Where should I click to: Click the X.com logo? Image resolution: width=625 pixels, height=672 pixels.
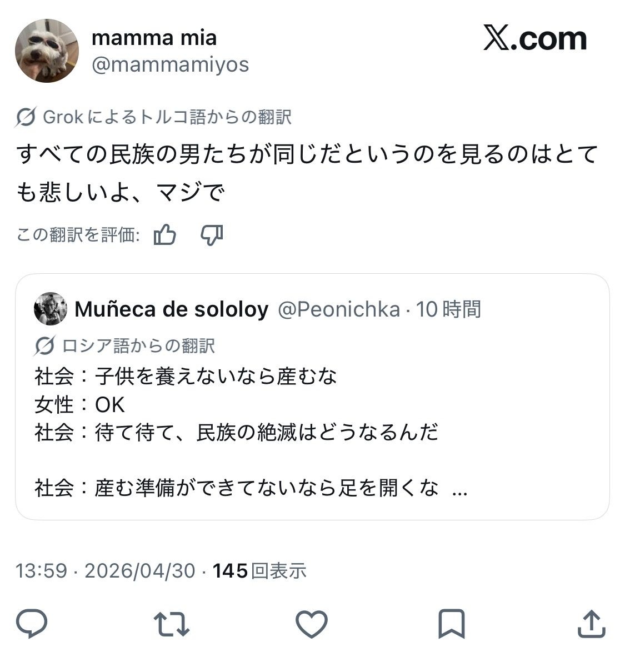[x=535, y=38]
